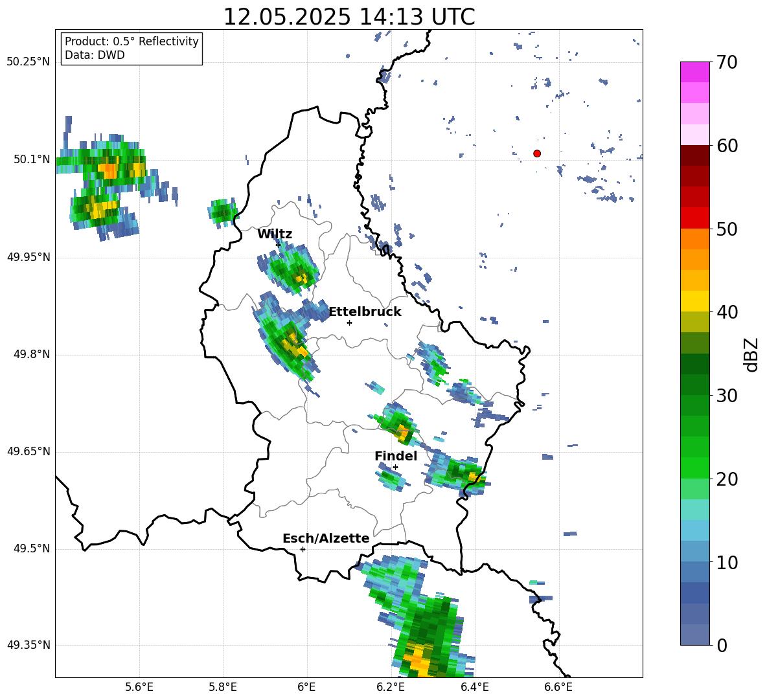This screenshot has width=767, height=700.
Task: Click the 6.2°E longitude tick label
Action: pyautogui.click(x=391, y=687)
